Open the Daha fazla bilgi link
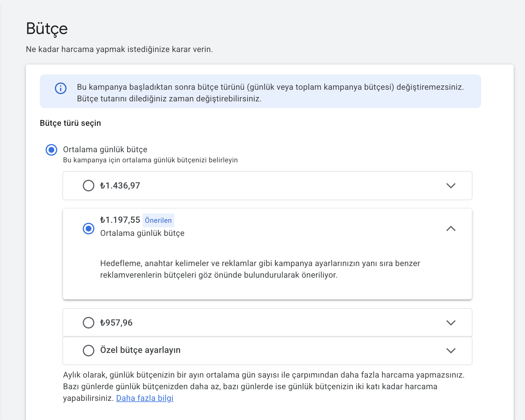 tap(145, 398)
